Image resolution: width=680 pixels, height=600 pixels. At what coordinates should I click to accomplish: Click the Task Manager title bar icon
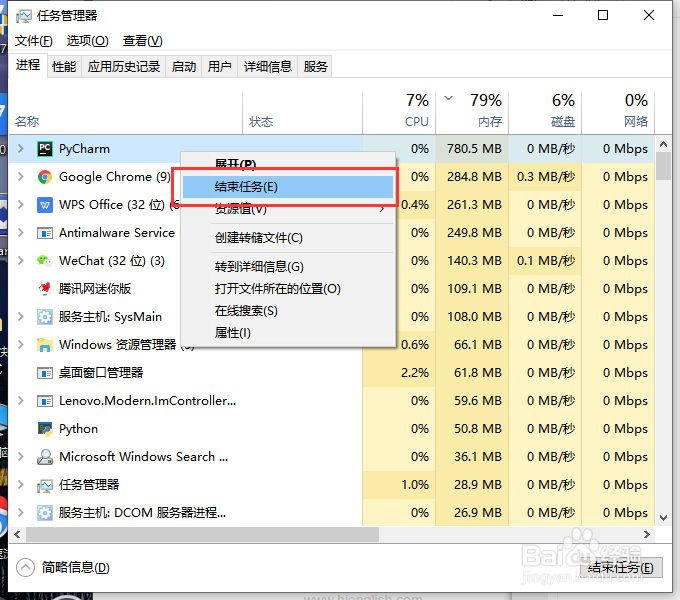23,16
